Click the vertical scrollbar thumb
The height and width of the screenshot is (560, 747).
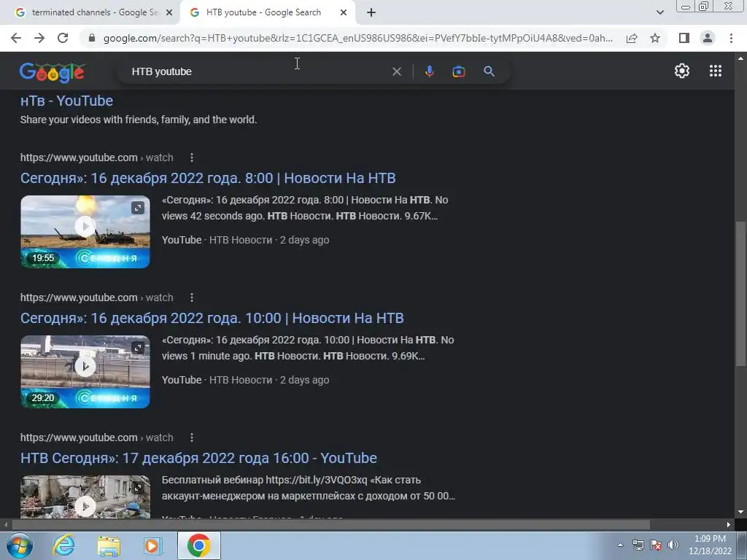[x=740, y=293]
